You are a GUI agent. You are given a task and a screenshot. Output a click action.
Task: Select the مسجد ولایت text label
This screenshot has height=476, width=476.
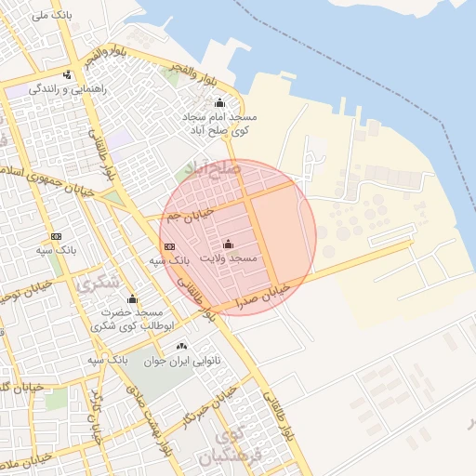[229, 258]
